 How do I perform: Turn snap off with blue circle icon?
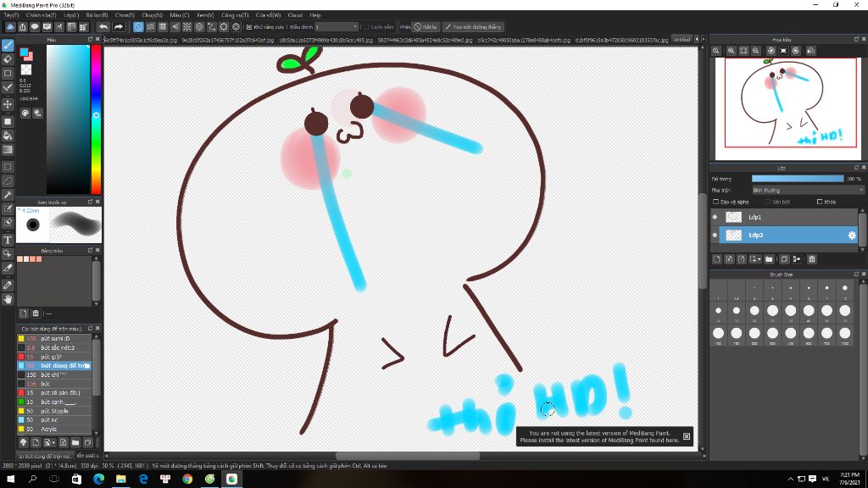click(138, 26)
